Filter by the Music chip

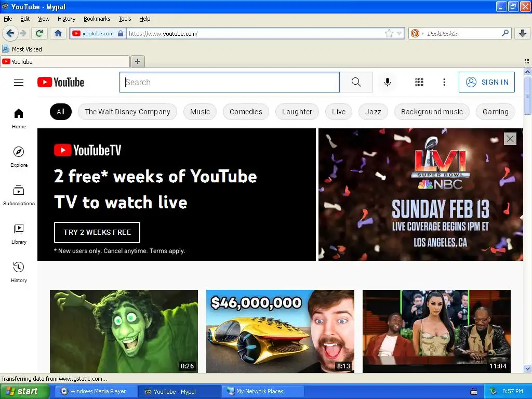200,112
